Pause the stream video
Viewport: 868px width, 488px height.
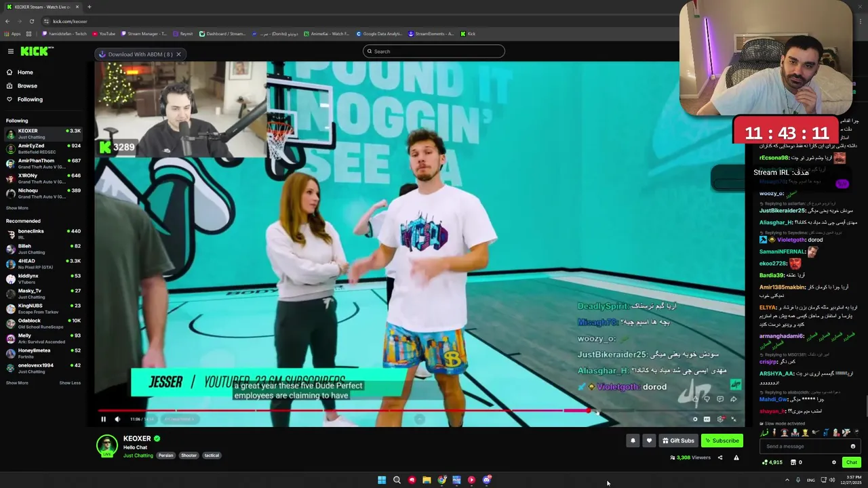pos(104,419)
